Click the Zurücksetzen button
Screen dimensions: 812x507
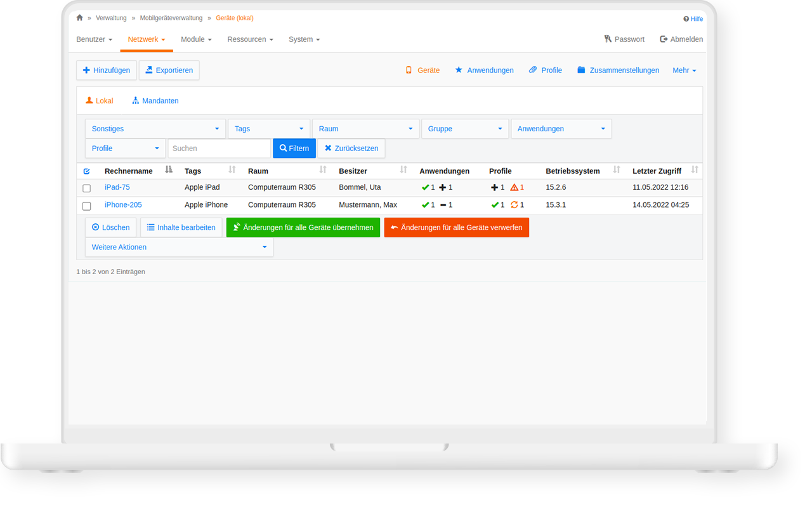point(351,148)
